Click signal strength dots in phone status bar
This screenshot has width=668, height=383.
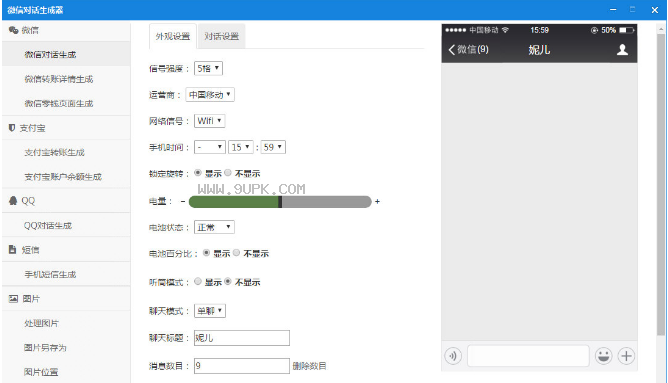[455, 30]
